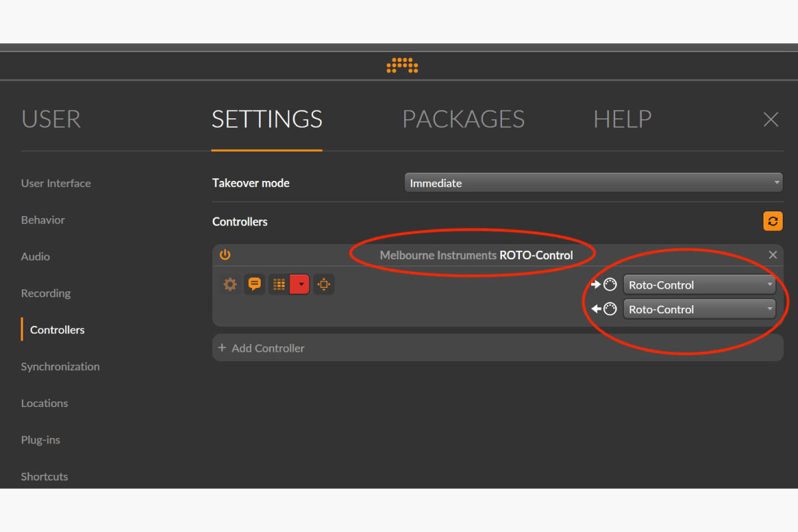Click the orange grid icon for ROTO-Control
Screen dimensions: 798x532
[279, 285]
